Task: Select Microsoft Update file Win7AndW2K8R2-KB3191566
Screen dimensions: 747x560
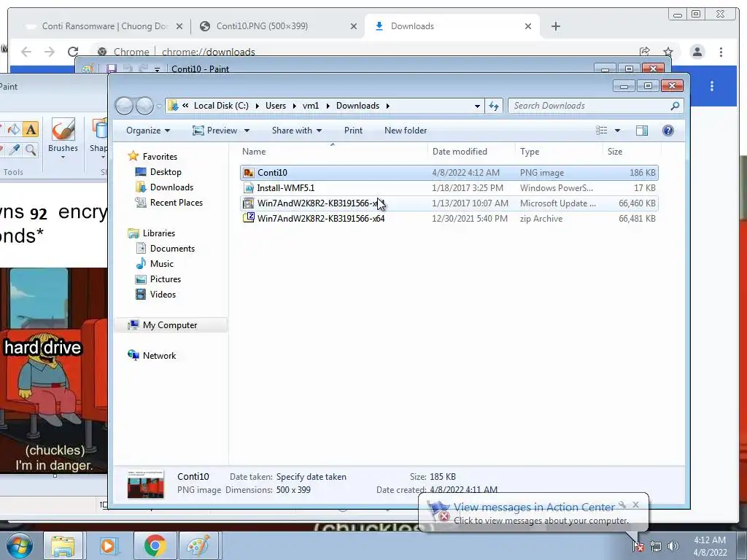Action: [x=449, y=203]
